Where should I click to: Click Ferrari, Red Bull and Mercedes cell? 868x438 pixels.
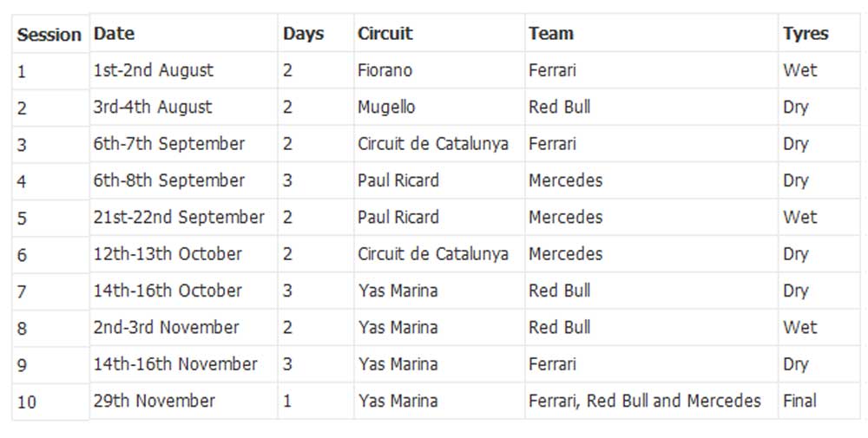(644, 401)
